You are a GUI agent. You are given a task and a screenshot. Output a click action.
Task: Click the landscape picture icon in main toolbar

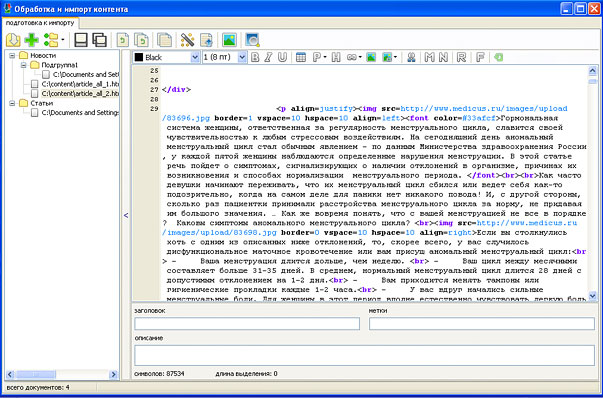pos(229,40)
